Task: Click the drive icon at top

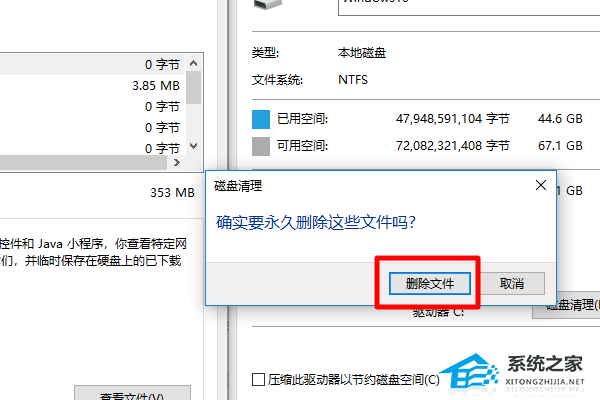Action: tap(268, 5)
